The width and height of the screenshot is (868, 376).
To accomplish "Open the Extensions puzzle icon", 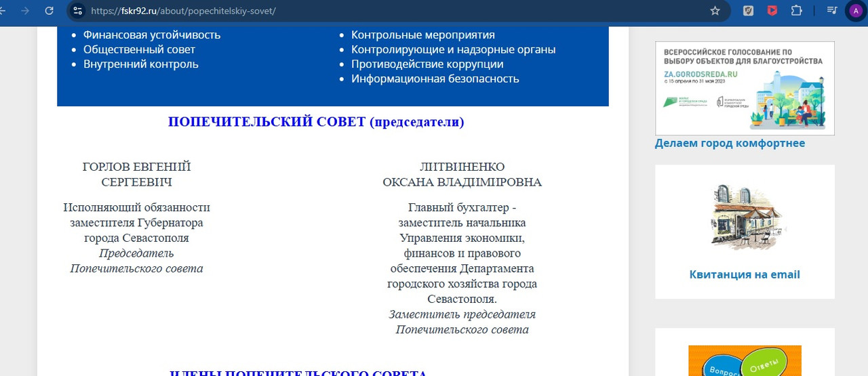I will [x=796, y=11].
